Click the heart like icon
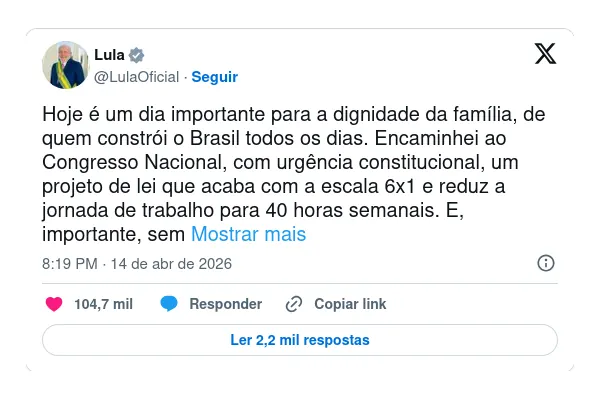Image resolution: width=600 pixels, height=400 pixels. [54, 304]
